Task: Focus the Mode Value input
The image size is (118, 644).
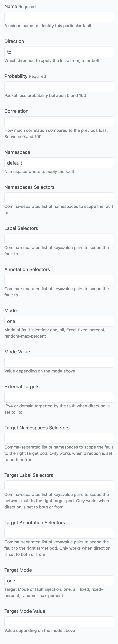Action: (x=59, y=362)
